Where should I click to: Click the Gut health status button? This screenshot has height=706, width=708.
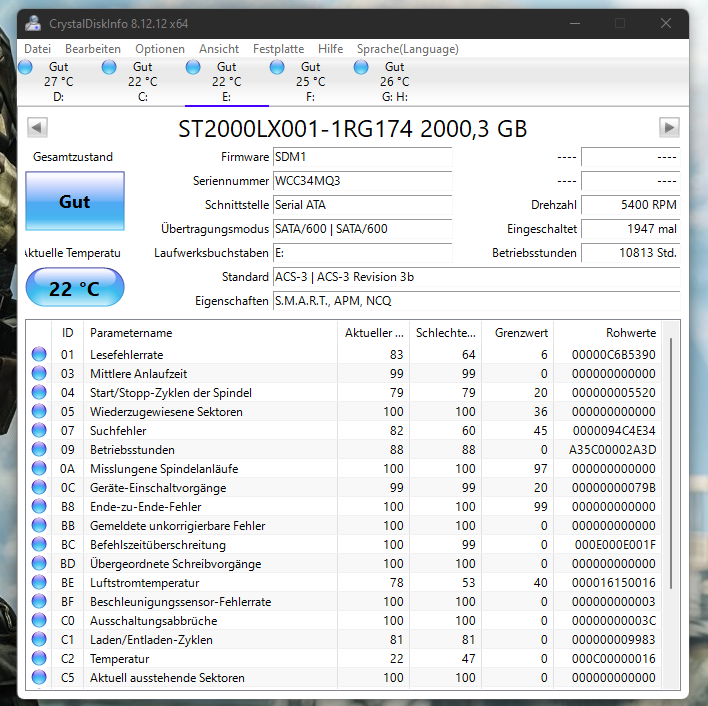75,201
